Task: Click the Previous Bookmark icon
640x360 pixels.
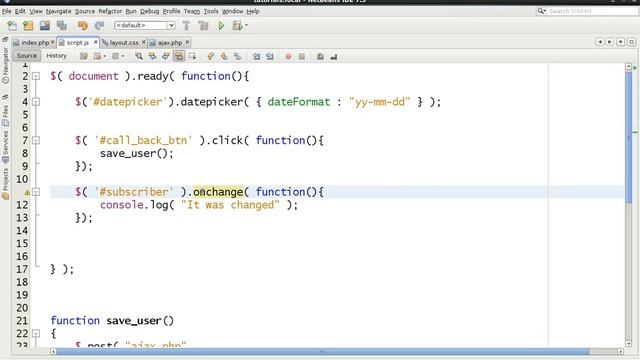Action: click(211, 56)
